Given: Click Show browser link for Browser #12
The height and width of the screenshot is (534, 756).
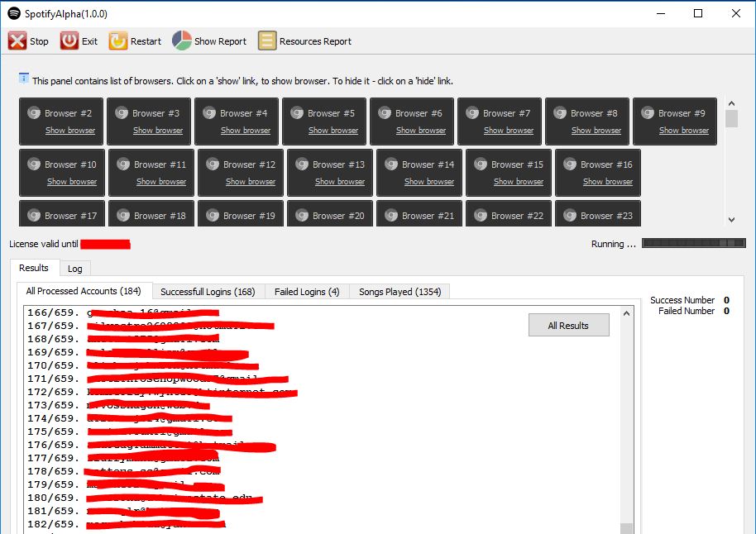Looking at the screenshot, I should click(x=251, y=181).
